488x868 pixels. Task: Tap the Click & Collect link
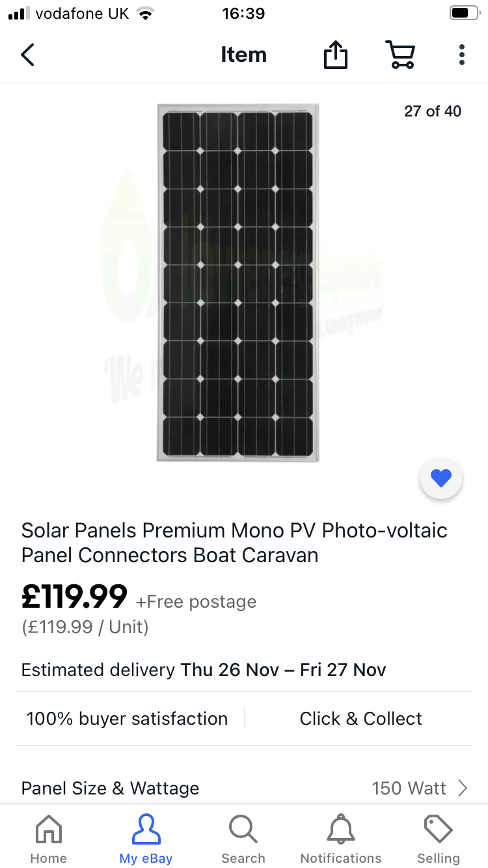click(360, 718)
